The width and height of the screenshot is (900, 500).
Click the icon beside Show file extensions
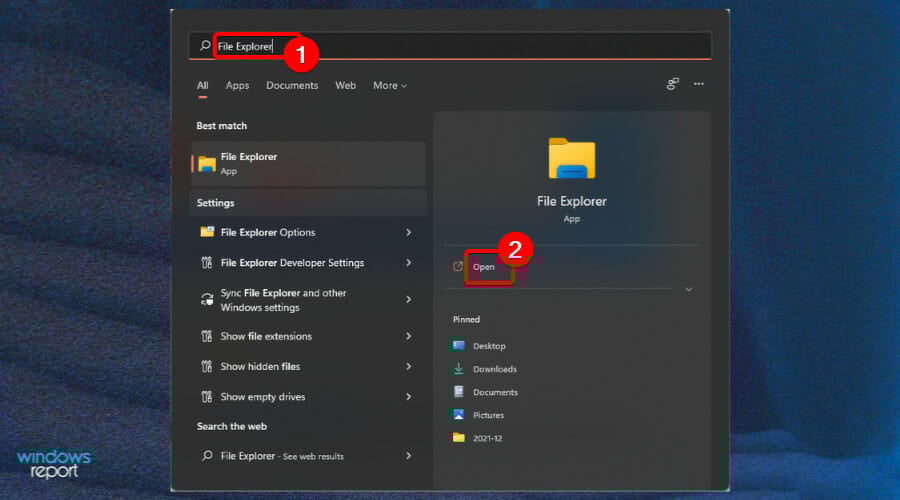[207, 336]
